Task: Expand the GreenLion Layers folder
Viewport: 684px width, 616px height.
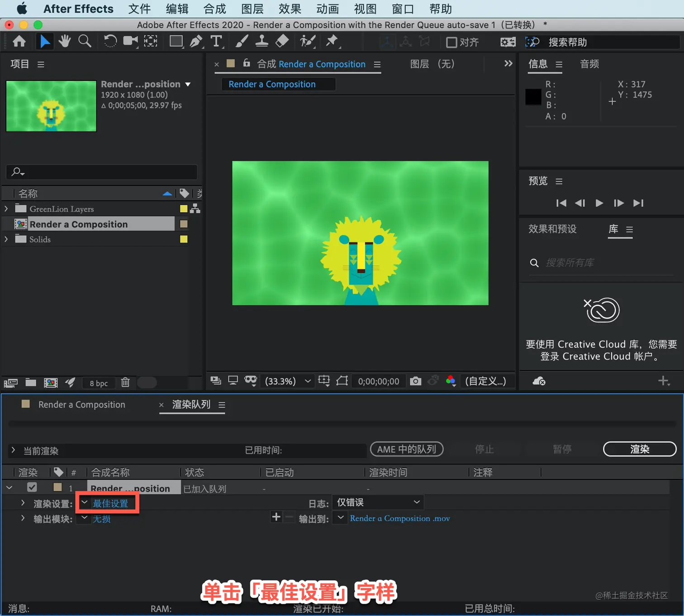Action: [x=6, y=208]
